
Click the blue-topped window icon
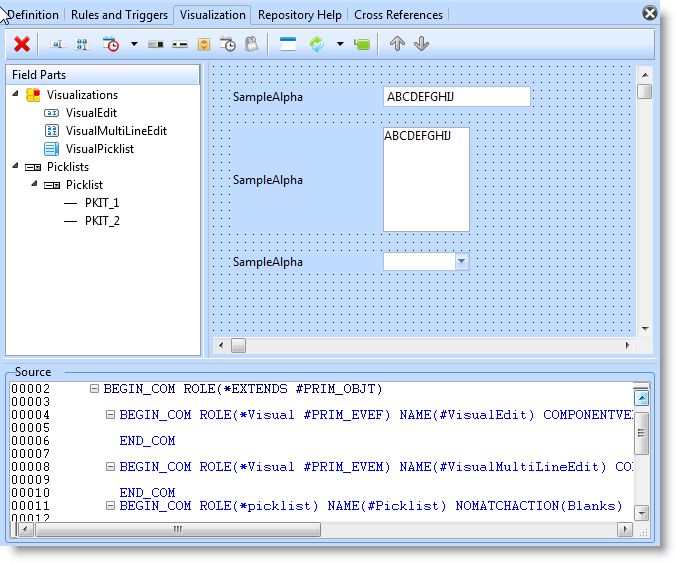[288, 44]
